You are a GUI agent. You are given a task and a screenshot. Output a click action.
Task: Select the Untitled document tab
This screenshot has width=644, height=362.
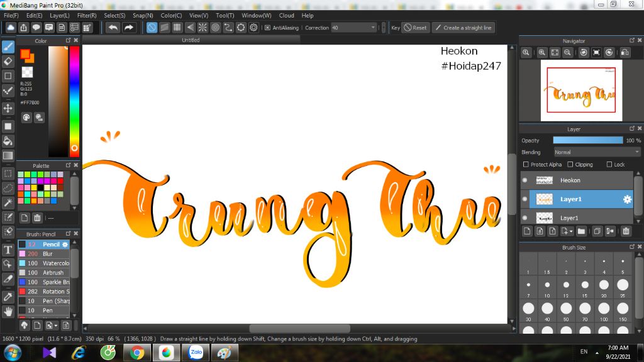[x=191, y=40]
